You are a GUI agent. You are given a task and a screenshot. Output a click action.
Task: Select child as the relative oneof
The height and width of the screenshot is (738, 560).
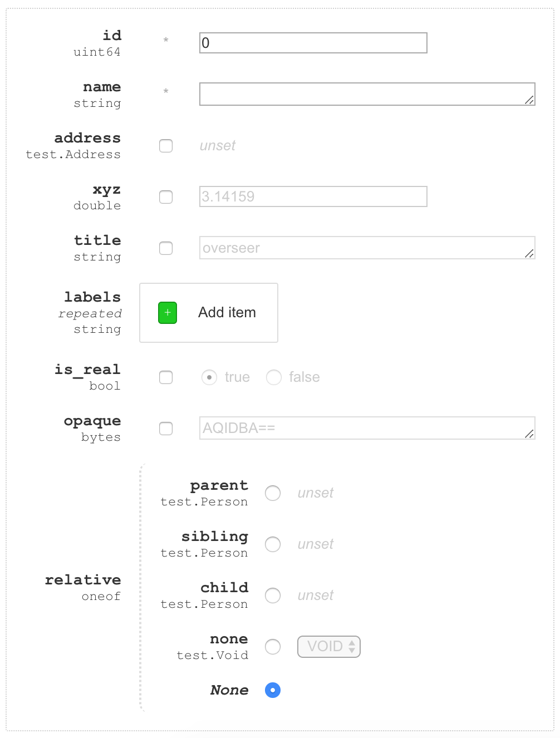pyautogui.click(x=273, y=596)
